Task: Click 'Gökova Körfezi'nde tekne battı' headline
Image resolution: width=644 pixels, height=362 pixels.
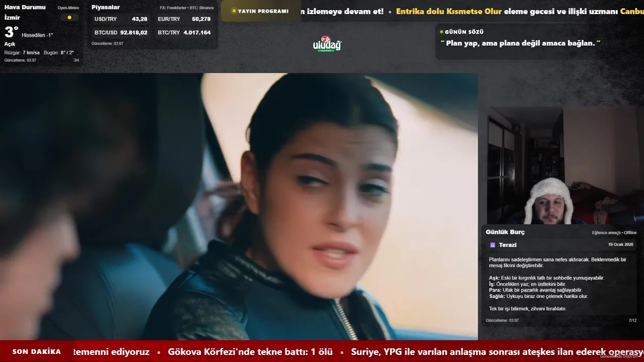Action: 251,352
